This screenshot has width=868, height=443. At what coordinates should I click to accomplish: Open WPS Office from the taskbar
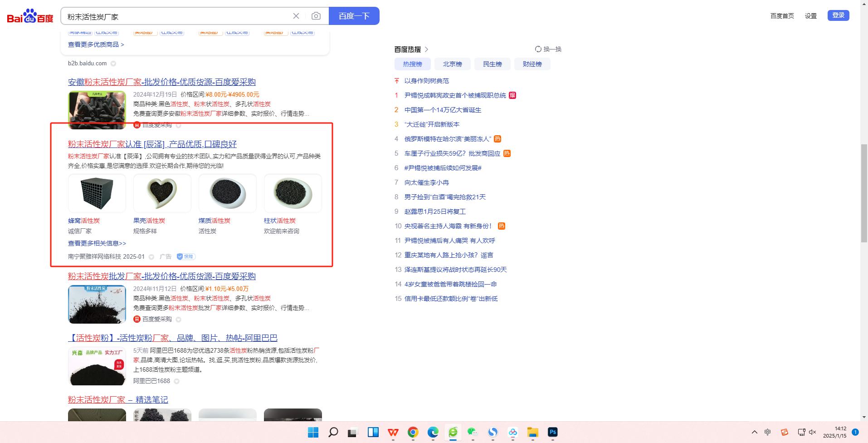tap(393, 432)
